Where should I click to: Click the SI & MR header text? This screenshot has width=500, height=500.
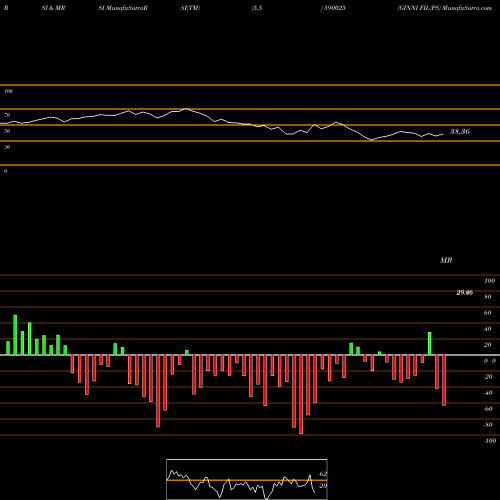(53, 8)
